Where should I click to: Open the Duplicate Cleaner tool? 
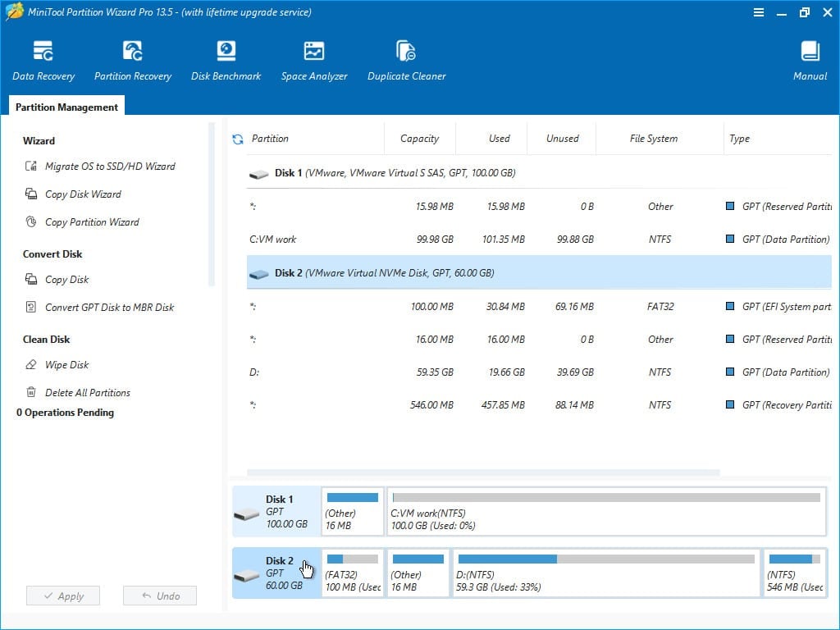[406, 61]
